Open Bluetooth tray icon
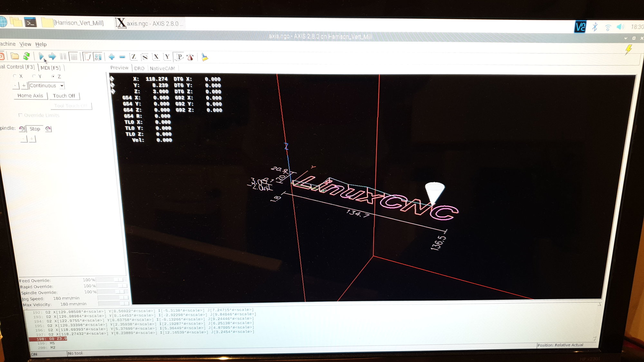The height and width of the screenshot is (362, 644). point(595,27)
